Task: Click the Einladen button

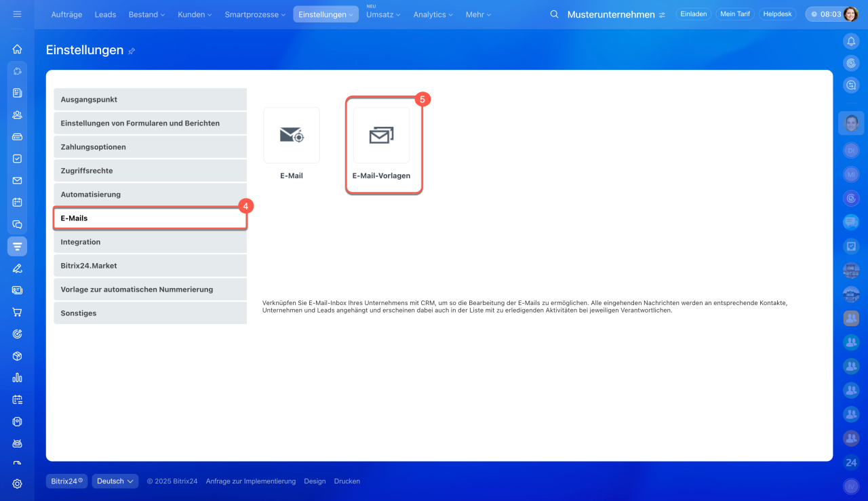Action: coord(694,14)
